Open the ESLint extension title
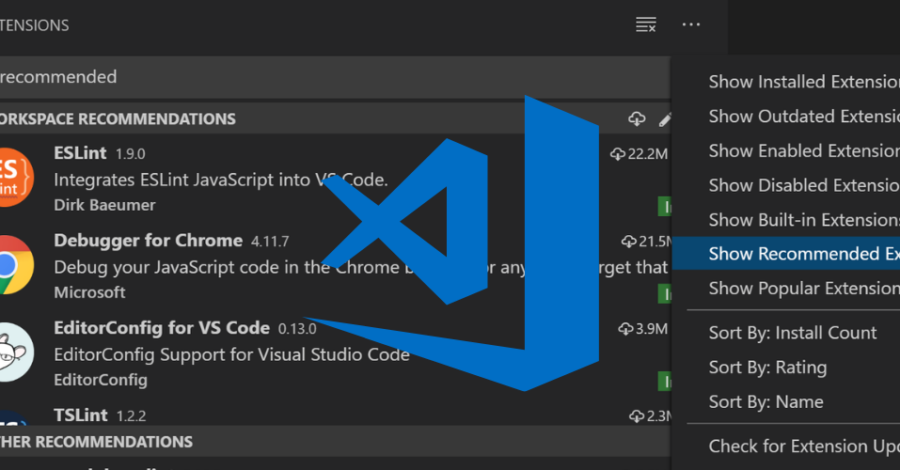The image size is (900, 470). [x=80, y=153]
